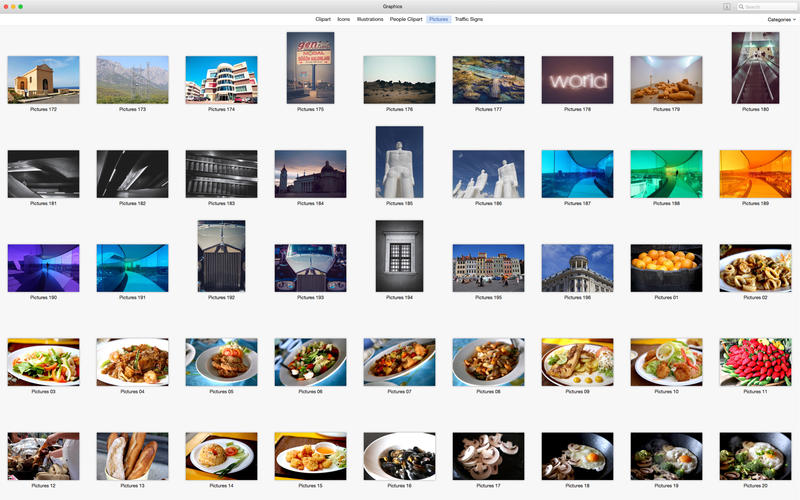This screenshot has height=500, width=800.
Task: Select the vintage car front Pictures 193
Action: point(310,268)
